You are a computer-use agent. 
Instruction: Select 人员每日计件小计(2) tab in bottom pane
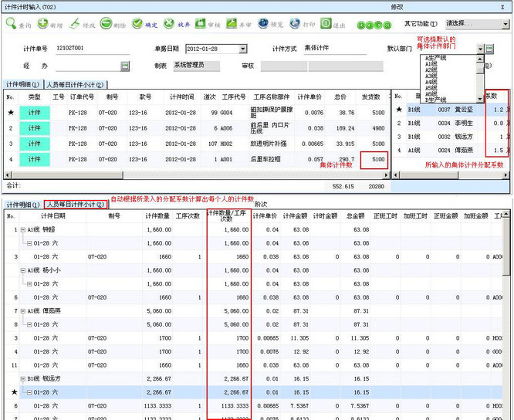tap(76, 205)
